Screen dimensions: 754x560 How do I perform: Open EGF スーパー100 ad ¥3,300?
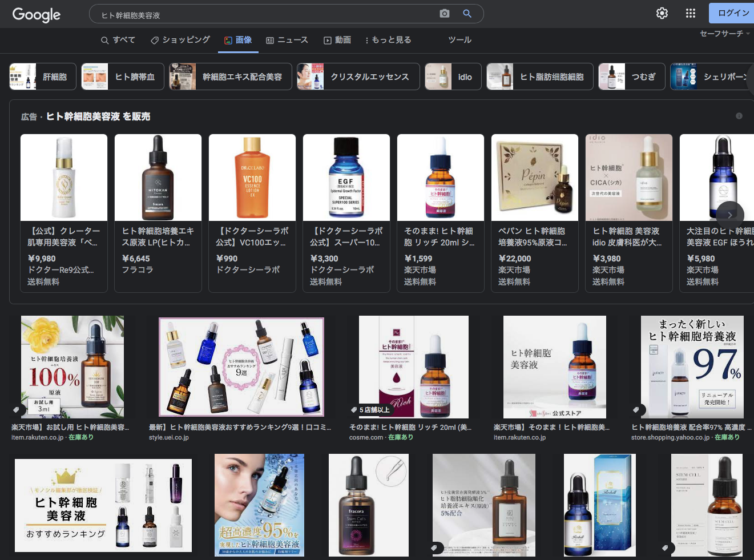[x=346, y=213]
